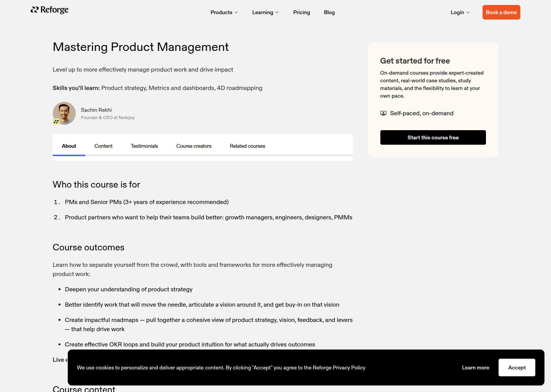This screenshot has height=392, width=551.
Task: Open the Products dropdown
Action: click(x=224, y=12)
